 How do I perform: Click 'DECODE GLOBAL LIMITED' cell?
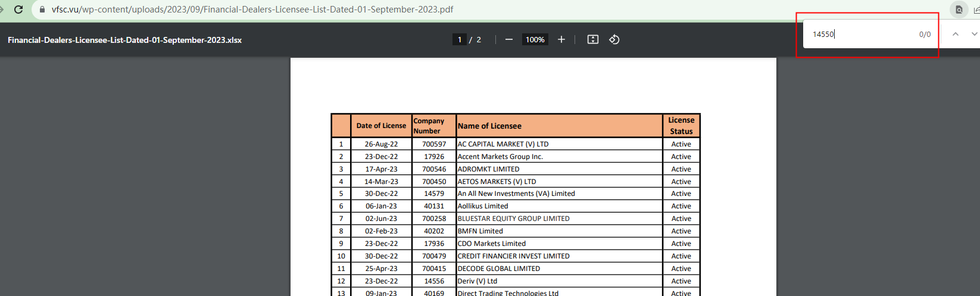559,269
